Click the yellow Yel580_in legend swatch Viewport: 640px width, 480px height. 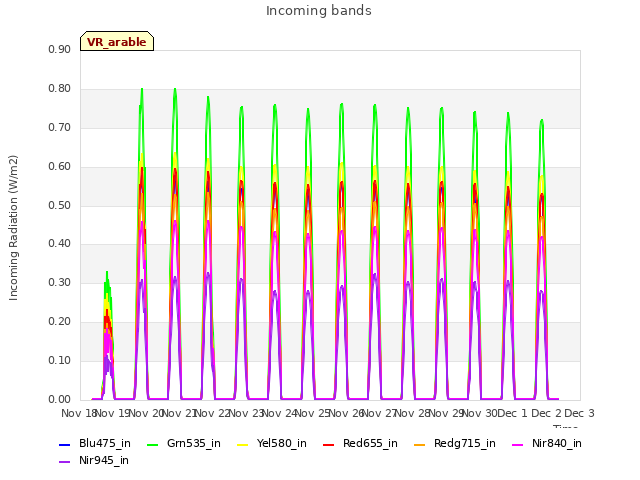click(x=242, y=444)
